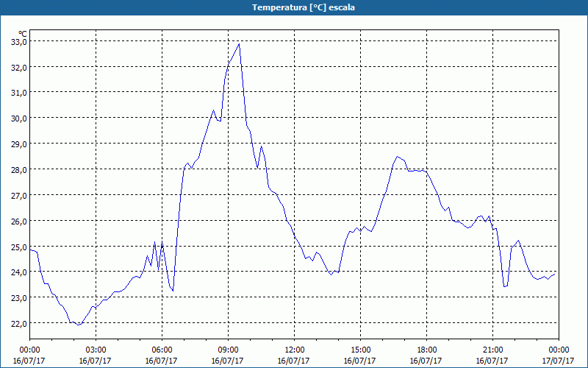Click the 31,0 y-axis label

(18, 93)
